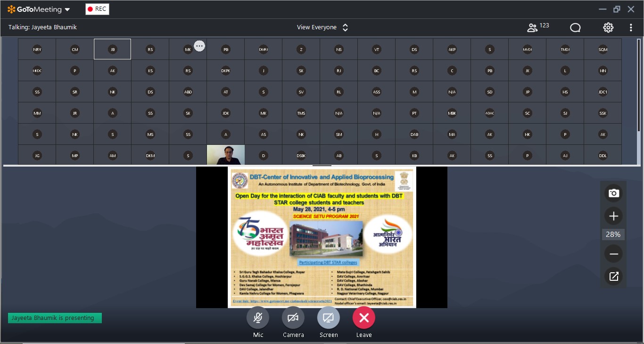Select the ABD participant tile

[188, 92]
